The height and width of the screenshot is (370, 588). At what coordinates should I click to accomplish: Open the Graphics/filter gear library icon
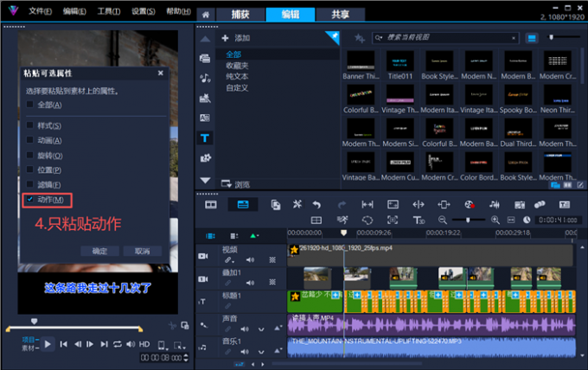pyautogui.click(x=205, y=158)
